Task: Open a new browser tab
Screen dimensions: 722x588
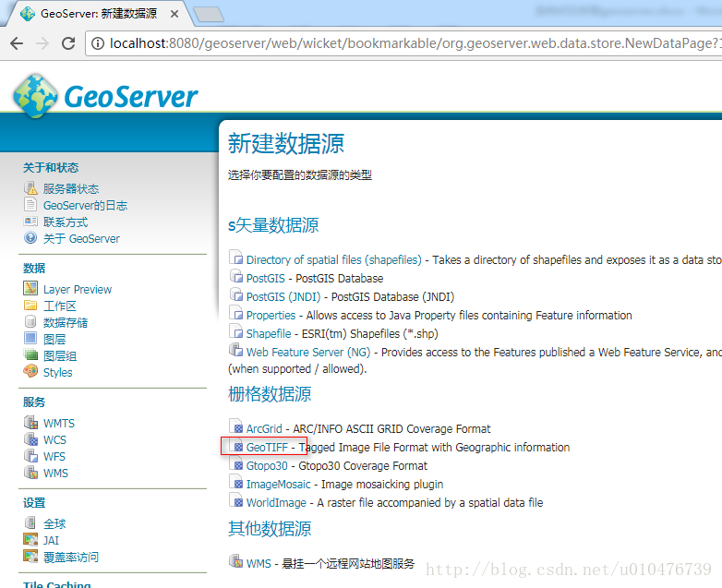Action: point(209,15)
